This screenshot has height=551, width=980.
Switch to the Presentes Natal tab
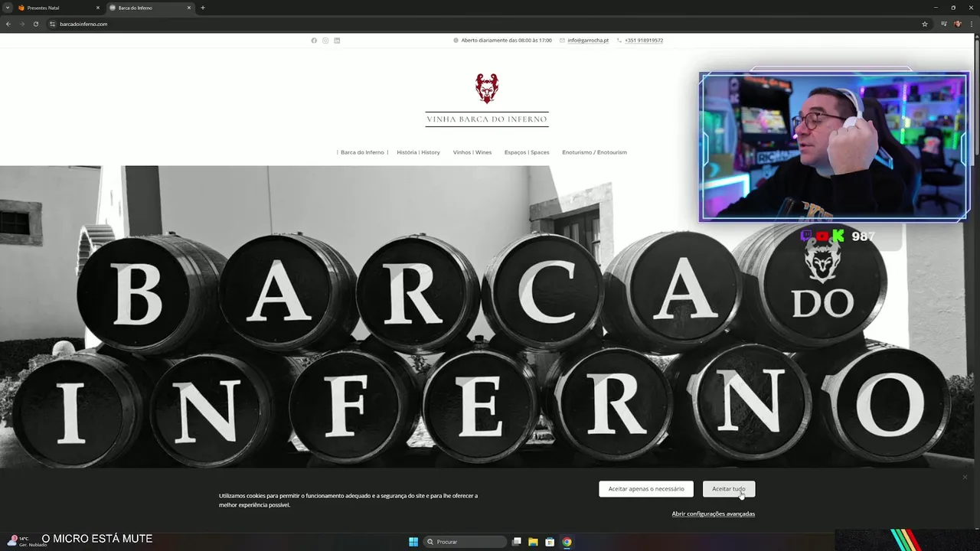59,8
